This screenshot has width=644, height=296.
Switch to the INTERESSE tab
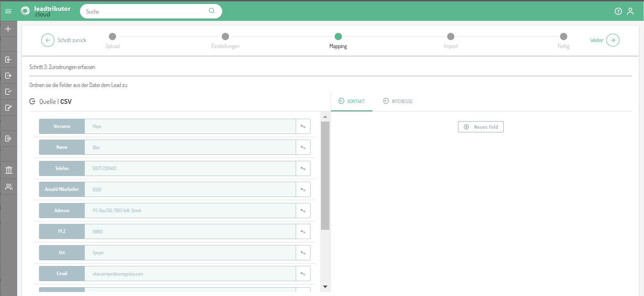click(x=398, y=101)
